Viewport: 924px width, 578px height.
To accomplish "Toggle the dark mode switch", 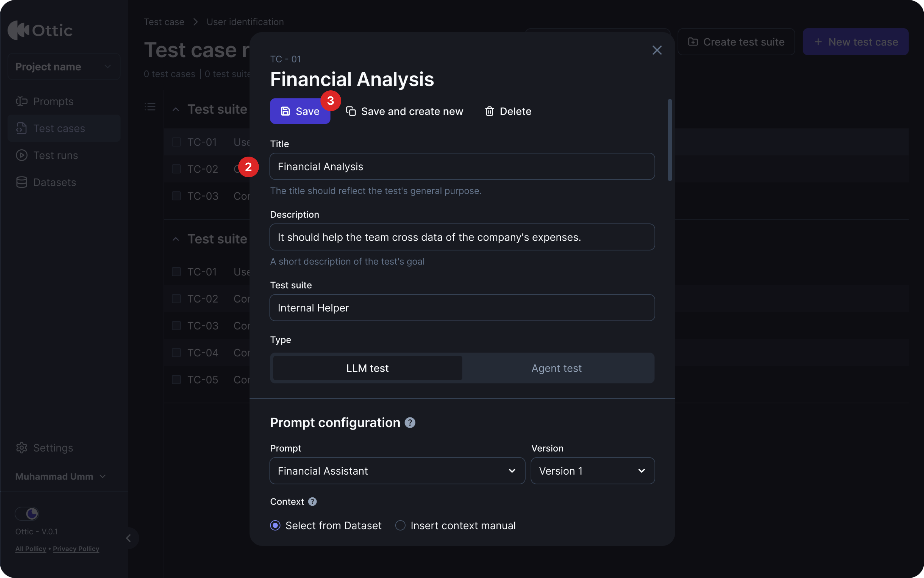I will coord(27,514).
